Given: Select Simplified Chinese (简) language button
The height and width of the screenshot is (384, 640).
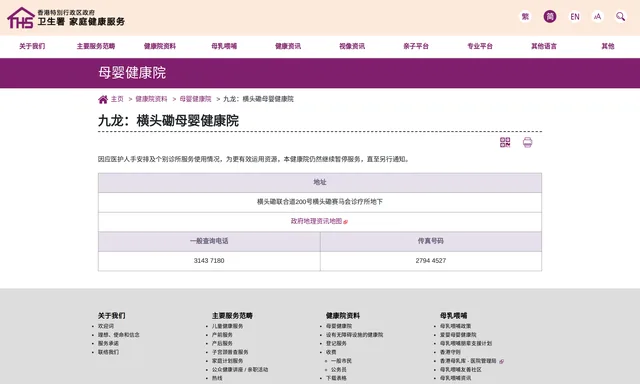Looking at the screenshot, I should click(550, 16).
